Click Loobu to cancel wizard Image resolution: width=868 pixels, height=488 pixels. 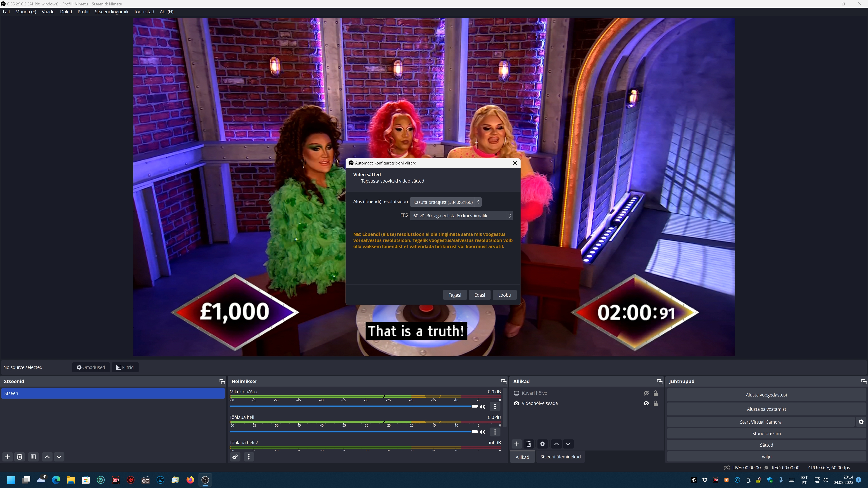[505, 295]
